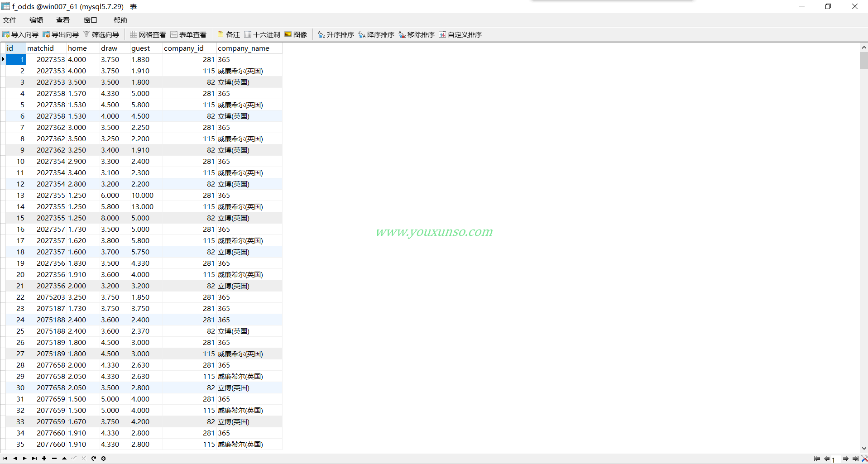This screenshot has height=464, width=868.
Task: Switch to 网格查看 grid view
Action: [x=148, y=34]
